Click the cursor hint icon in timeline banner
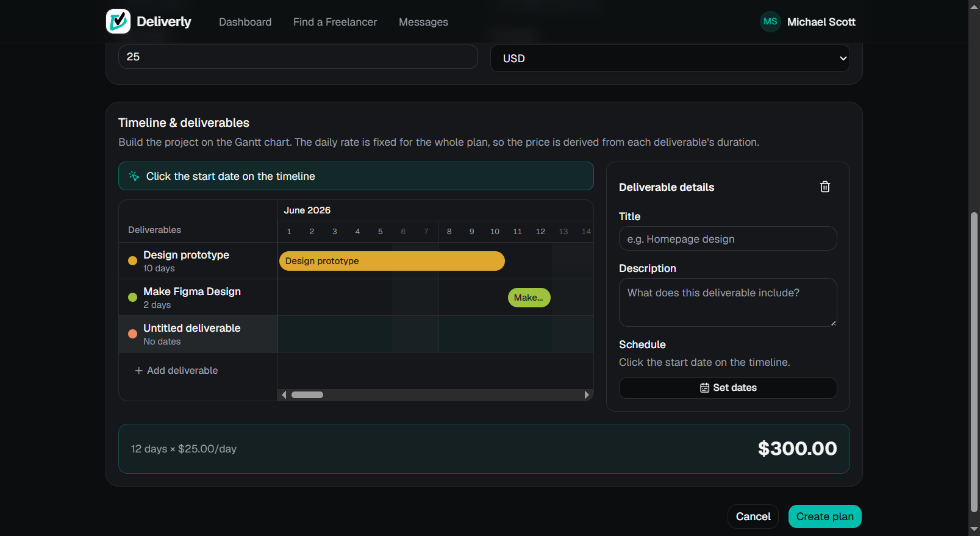Image resolution: width=980 pixels, height=536 pixels. coord(134,176)
